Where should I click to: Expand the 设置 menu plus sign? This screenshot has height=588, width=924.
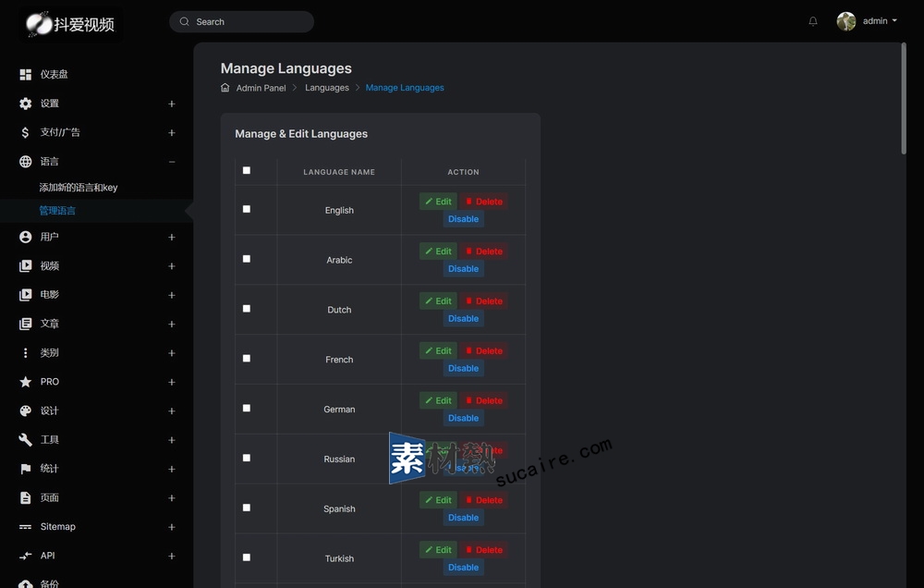pyautogui.click(x=172, y=104)
